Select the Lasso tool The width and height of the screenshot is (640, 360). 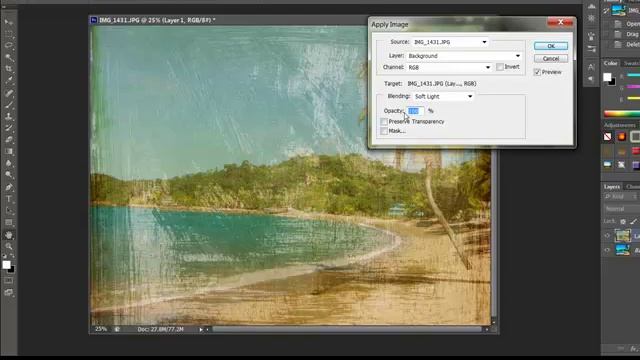pyautogui.click(x=9, y=46)
